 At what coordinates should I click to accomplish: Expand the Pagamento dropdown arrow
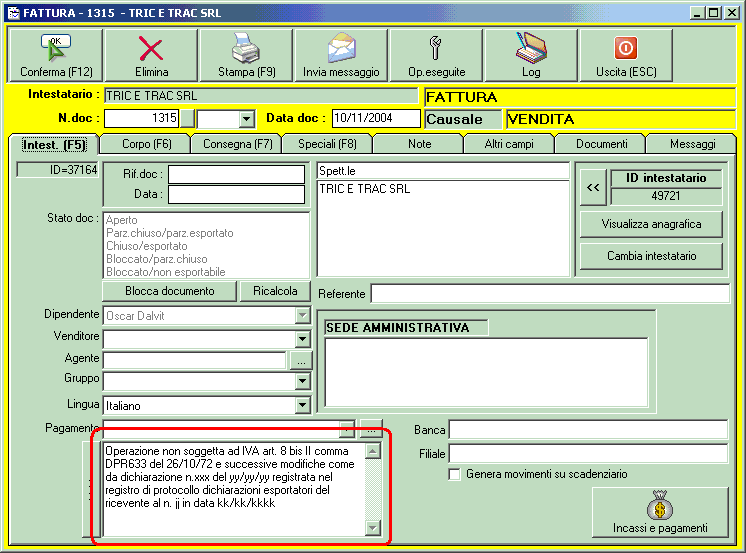click(x=347, y=429)
